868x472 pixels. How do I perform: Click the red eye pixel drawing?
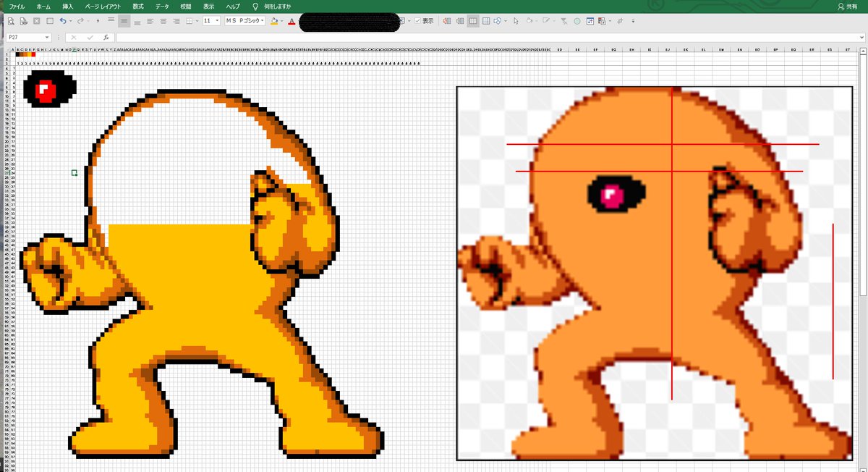[49, 89]
